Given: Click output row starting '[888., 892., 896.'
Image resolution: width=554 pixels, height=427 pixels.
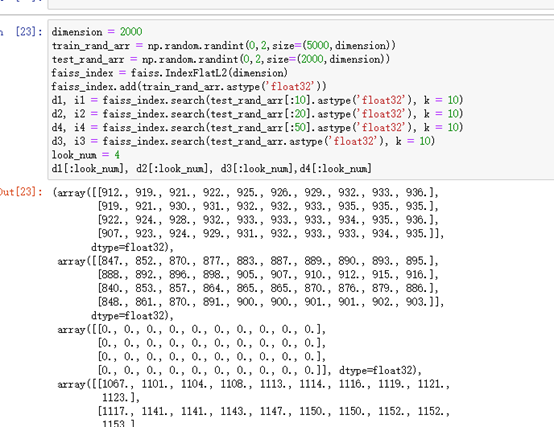Looking at the screenshot, I should [x=268, y=274].
